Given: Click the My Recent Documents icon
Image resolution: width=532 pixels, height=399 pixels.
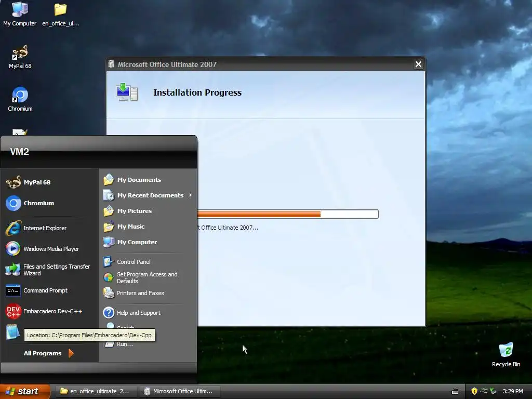Looking at the screenshot, I should 109,195.
